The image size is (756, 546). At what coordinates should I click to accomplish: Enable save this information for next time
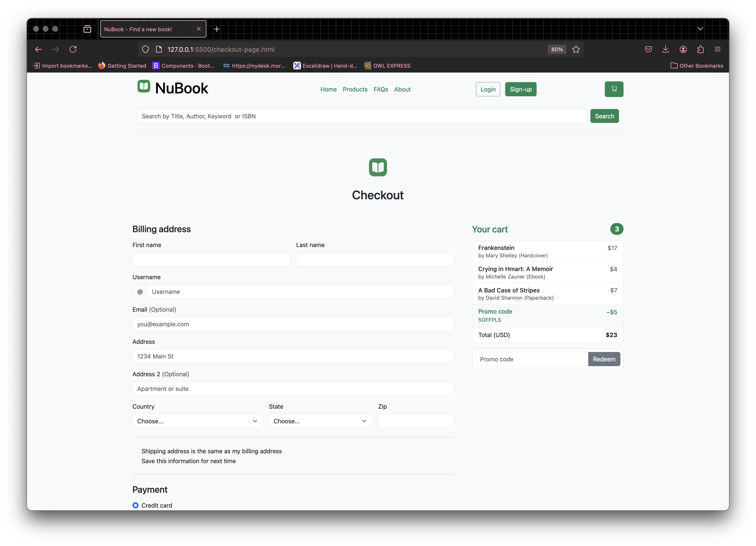pyautogui.click(x=135, y=461)
